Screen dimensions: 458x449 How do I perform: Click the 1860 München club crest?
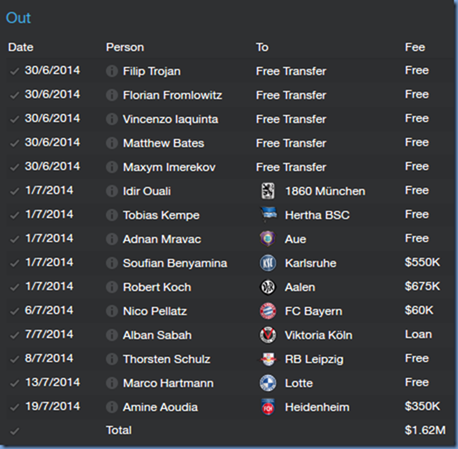(268, 191)
